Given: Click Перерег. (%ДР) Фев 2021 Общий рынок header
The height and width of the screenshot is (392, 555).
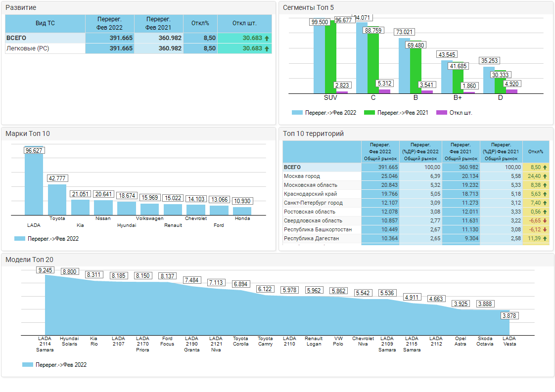Looking at the screenshot, I should [x=501, y=151].
